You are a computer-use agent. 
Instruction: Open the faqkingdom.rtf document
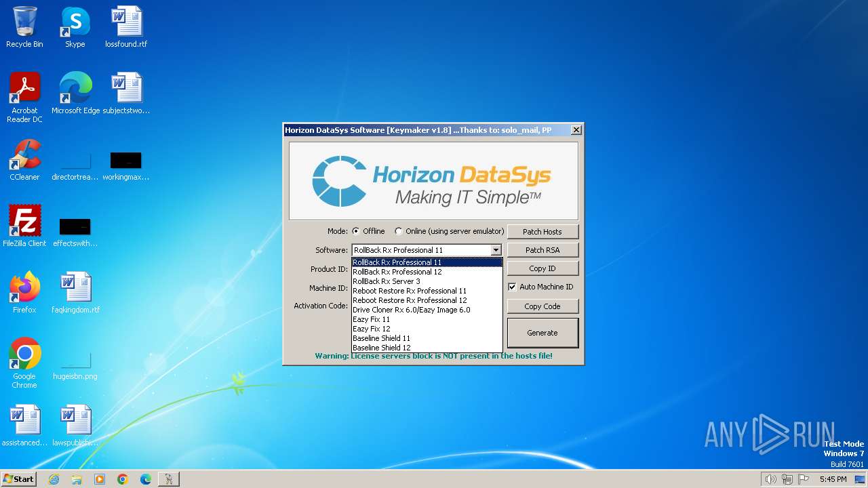(x=75, y=292)
